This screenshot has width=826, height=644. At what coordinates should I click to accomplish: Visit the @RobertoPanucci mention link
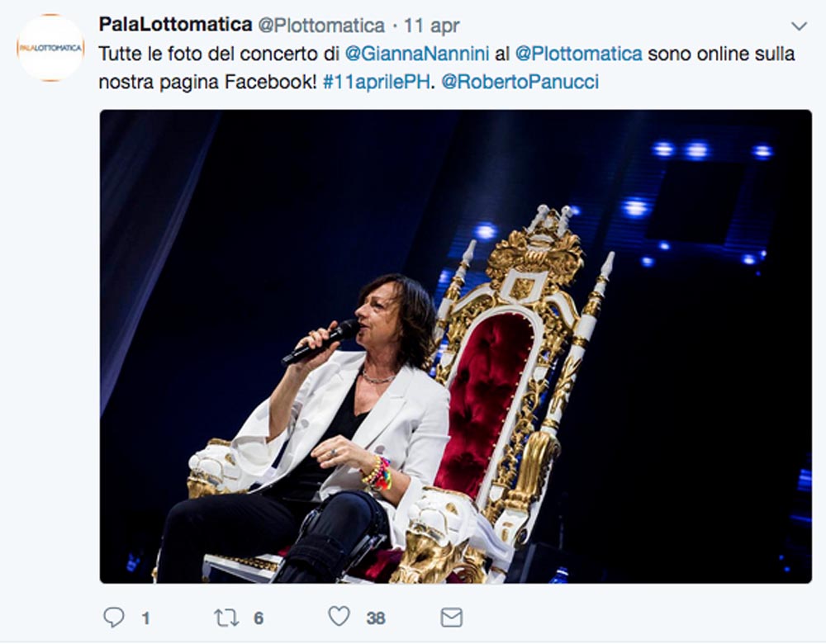pos(520,82)
